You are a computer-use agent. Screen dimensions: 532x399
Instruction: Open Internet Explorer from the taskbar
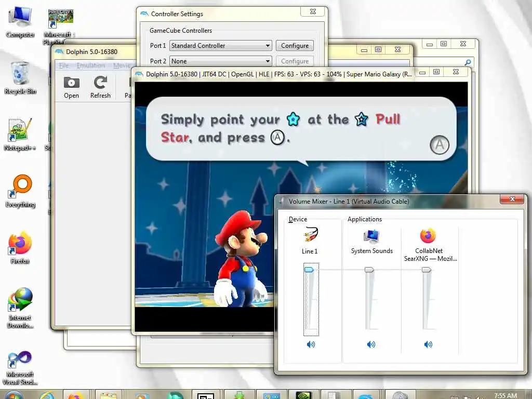47,395
